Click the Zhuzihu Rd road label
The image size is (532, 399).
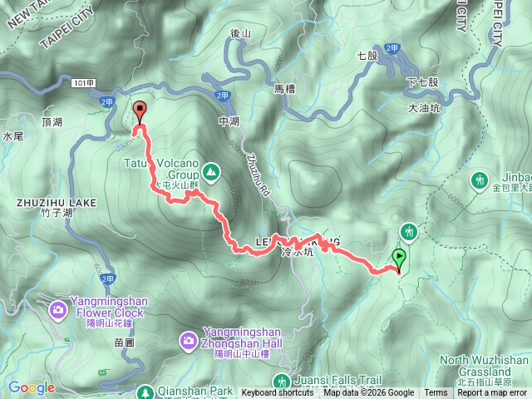point(258,175)
